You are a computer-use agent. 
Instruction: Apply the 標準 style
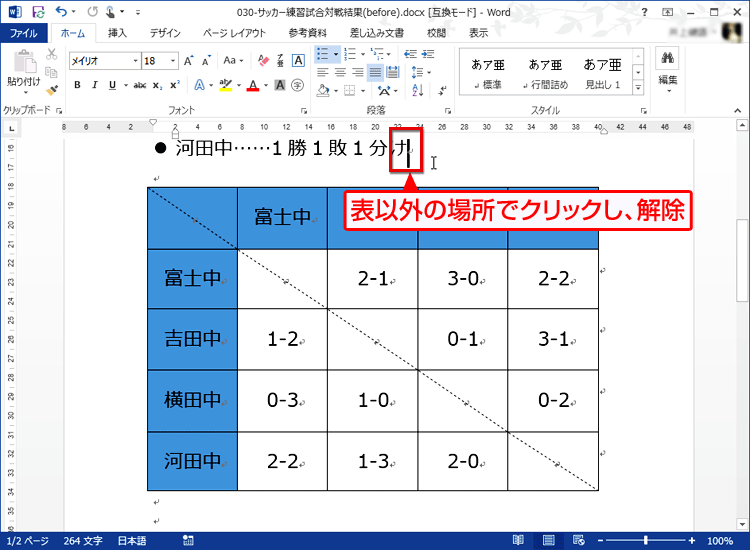pos(488,73)
